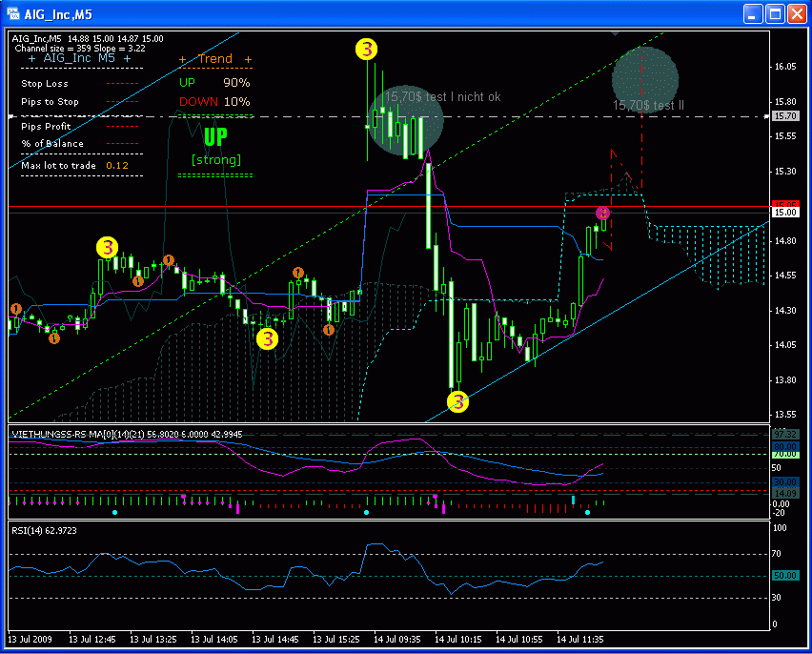Click an orange exclamation alert icon near the left candles
This screenshot has height=654, width=812.
click(15, 309)
